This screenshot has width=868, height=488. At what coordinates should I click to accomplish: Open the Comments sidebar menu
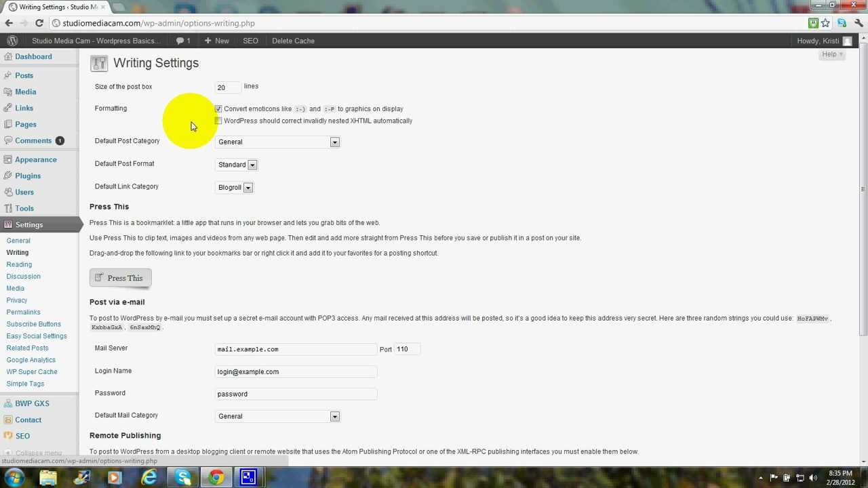pyautogui.click(x=33, y=141)
